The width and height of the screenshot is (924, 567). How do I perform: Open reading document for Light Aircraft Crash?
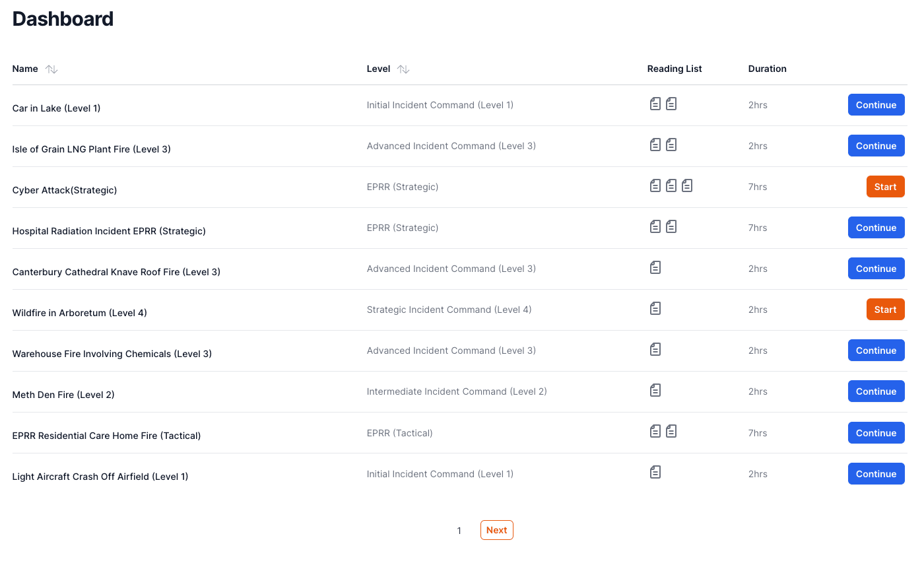coord(655,472)
